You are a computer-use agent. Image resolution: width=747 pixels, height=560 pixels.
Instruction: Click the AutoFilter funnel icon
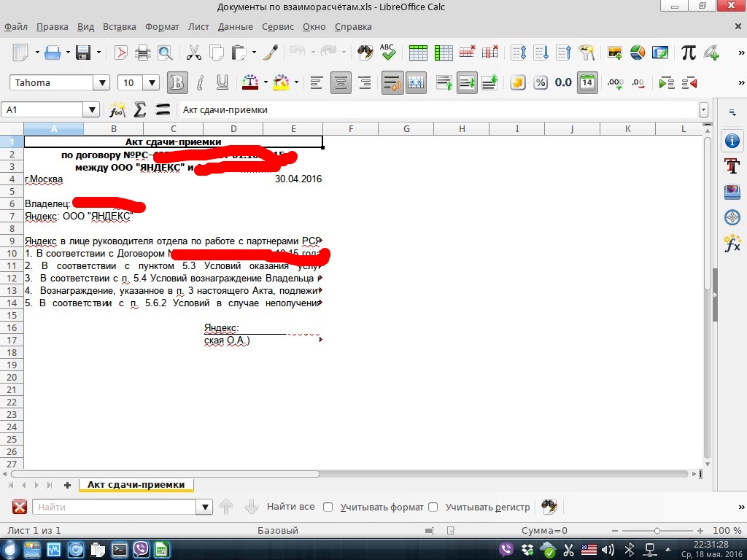tap(587, 52)
